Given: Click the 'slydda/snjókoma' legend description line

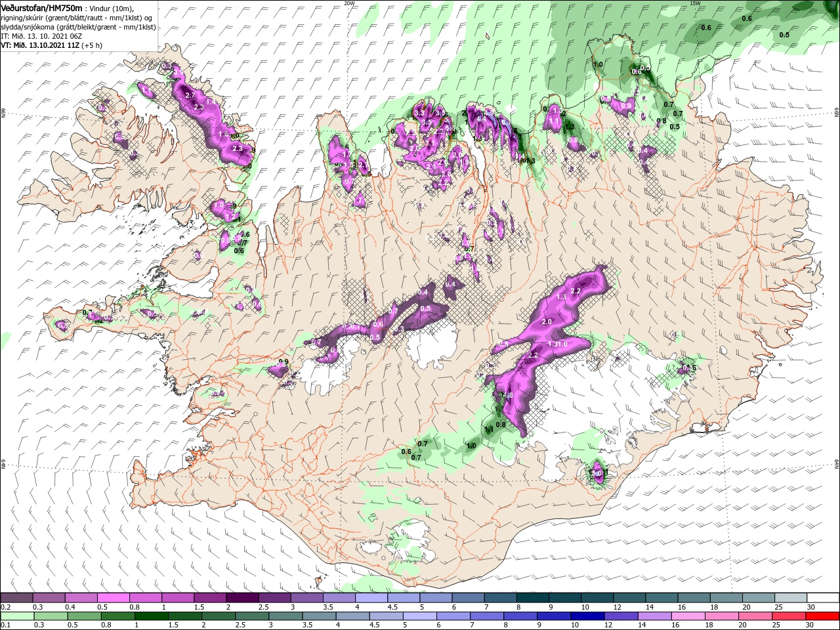Looking at the screenshot, I should point(78,27).
